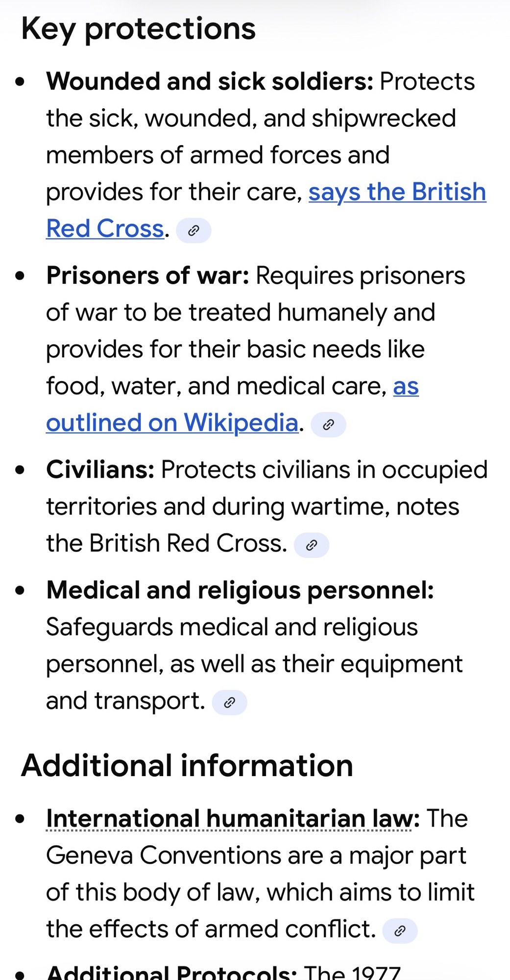The image size is (510, 980).
Task: Open source icon after 'armed conflict'
Action: tap(400, 931)
